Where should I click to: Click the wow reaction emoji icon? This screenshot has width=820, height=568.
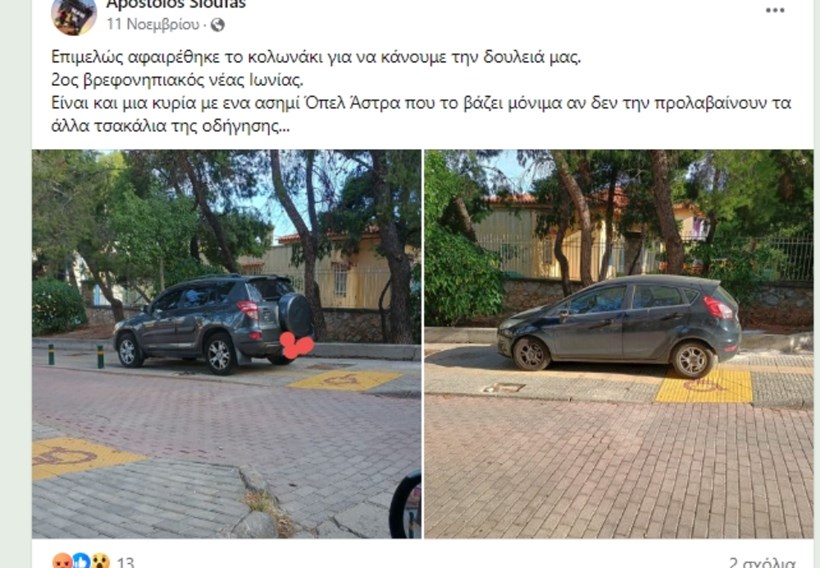pos(100,561)
